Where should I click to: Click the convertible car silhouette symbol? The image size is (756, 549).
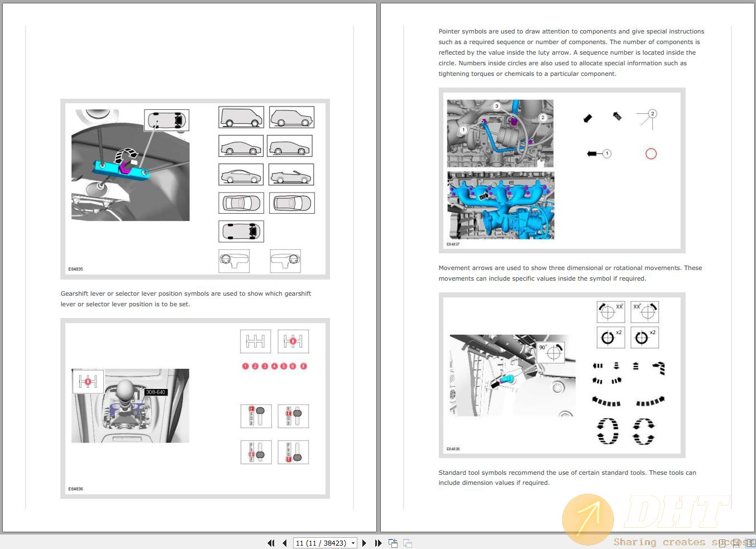291,175
